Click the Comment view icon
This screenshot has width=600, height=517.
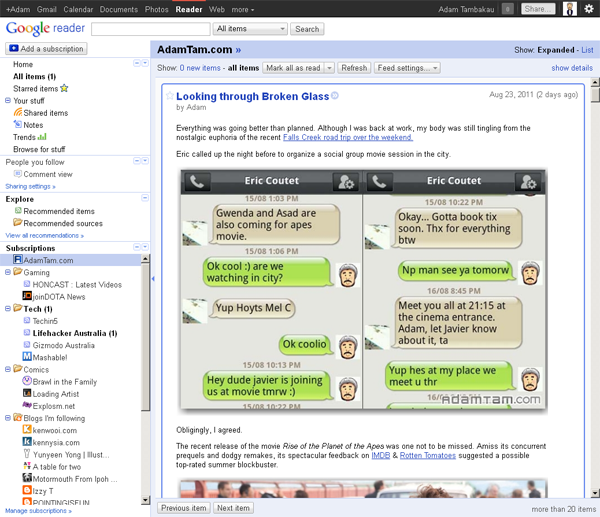pos(18,174)
